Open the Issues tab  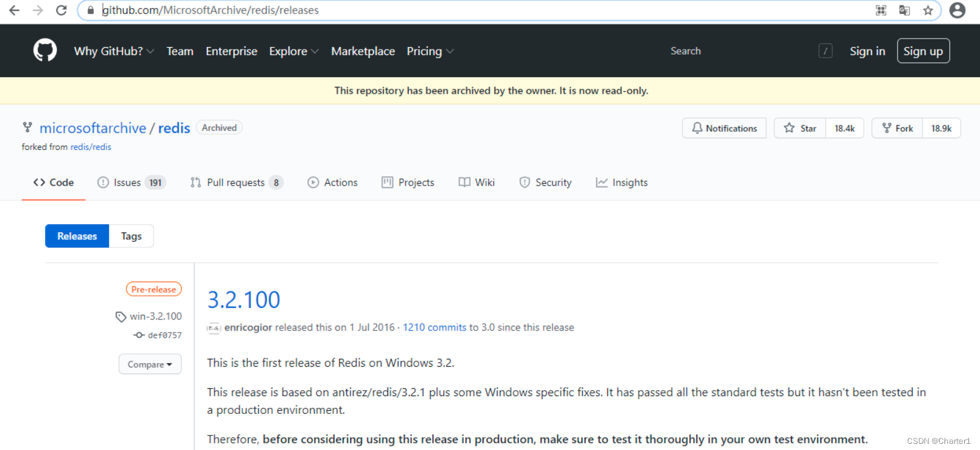(132, 182)
